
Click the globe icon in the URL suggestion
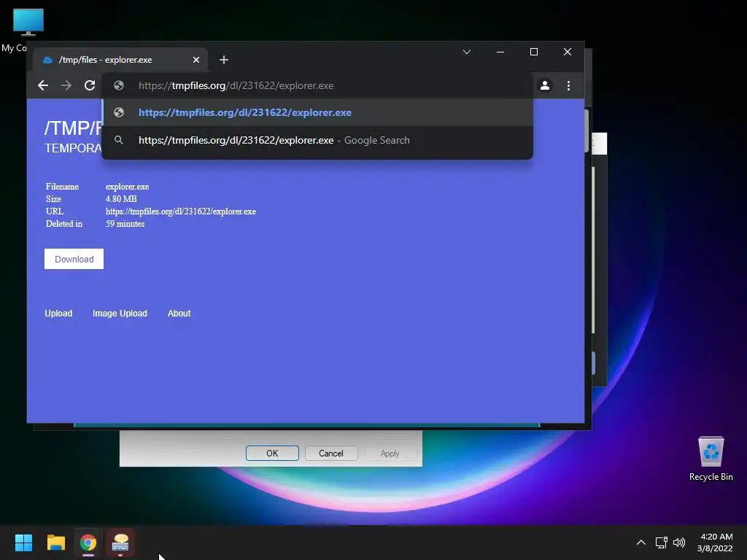(x=119, y=112)
